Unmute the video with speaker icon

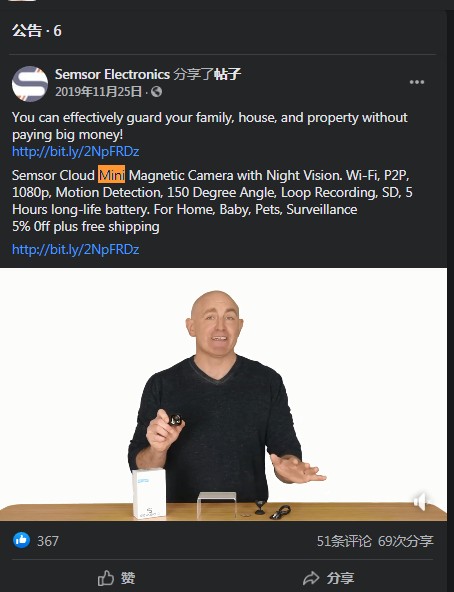[420, 501]
